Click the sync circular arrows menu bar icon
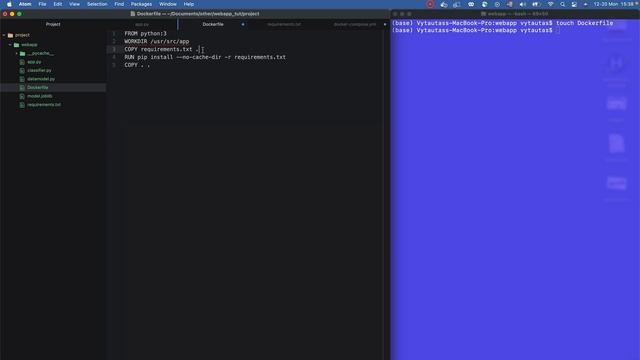Image resolution: width=640 pixels, height=360 pixels. pos(484,4)
